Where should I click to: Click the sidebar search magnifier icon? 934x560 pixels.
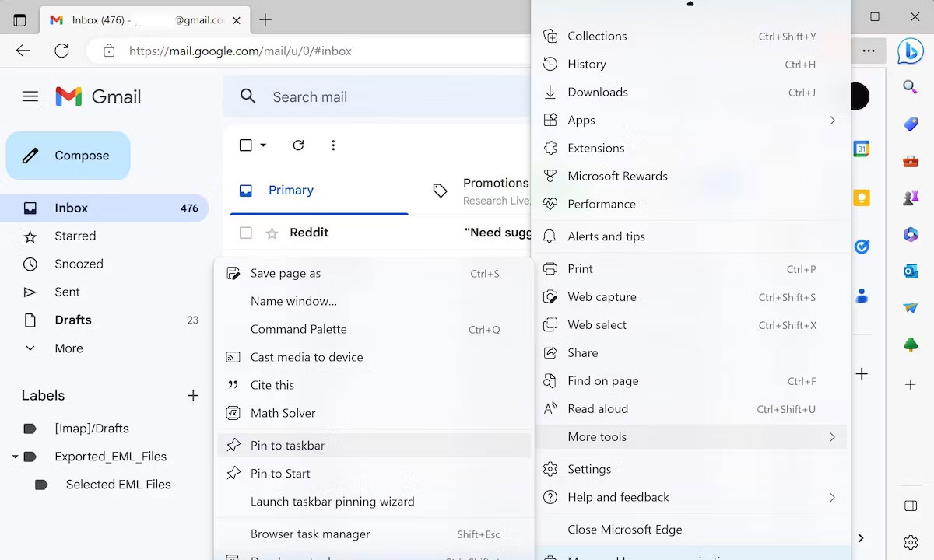pyautogui.click(x=910, y=86)
